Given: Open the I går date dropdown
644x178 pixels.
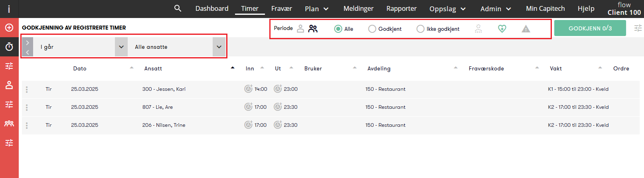Looking at the screenshot, I should tap(121, 47).
